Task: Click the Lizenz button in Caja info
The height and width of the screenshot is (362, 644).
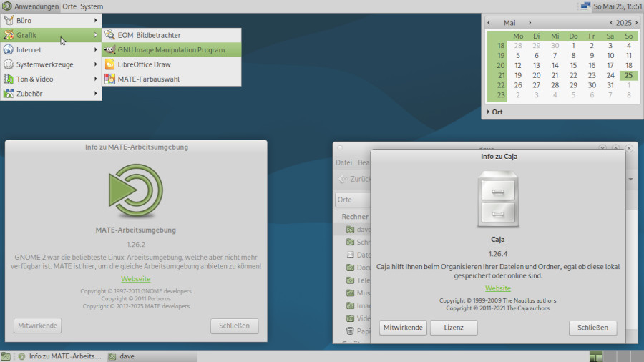Action: pos(454,328)
